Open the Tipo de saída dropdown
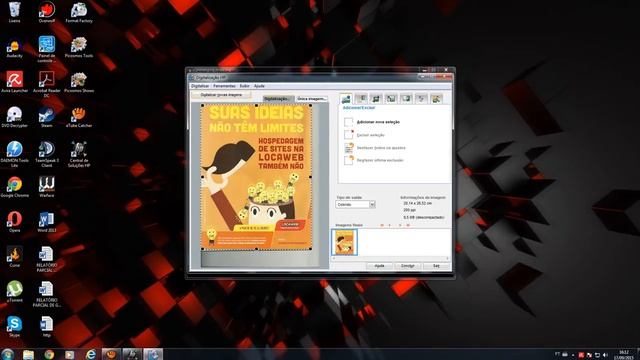Viewport: 640px width, 360px height. click(x=356, y=204)
